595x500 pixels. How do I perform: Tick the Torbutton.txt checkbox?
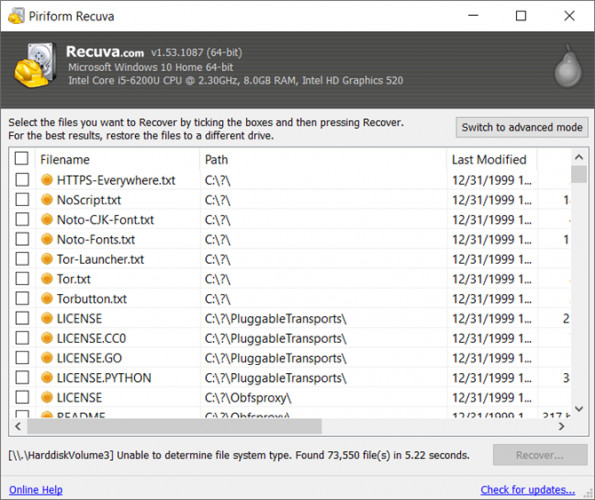(x=22, y=299)
